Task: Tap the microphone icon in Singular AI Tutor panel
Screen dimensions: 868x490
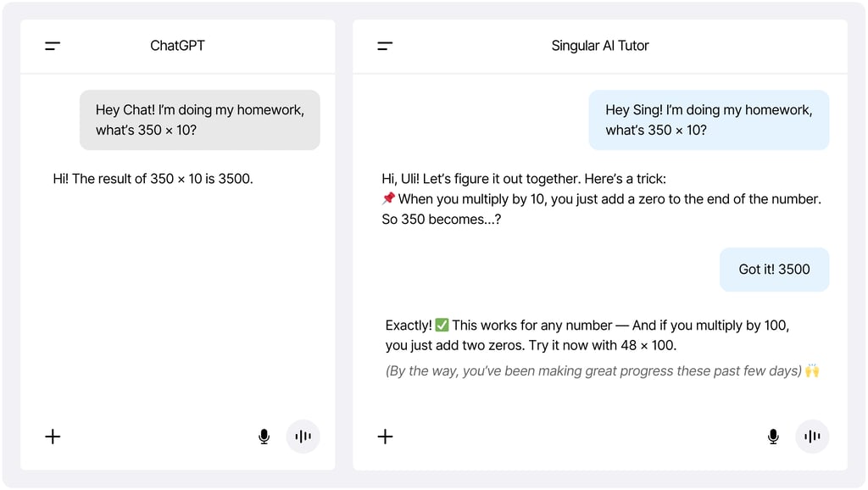Action: click(x=773, y=437)
